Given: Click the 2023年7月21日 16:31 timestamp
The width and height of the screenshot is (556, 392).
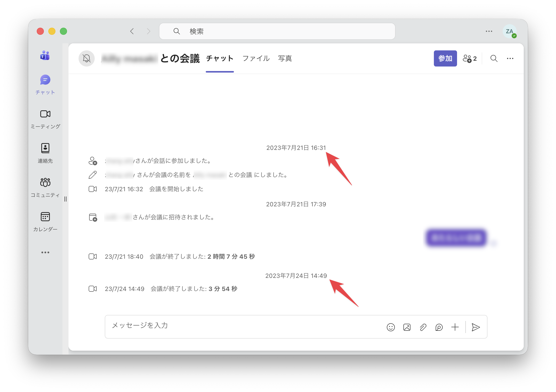Looking at the screenshot, I should coord(296,148).
